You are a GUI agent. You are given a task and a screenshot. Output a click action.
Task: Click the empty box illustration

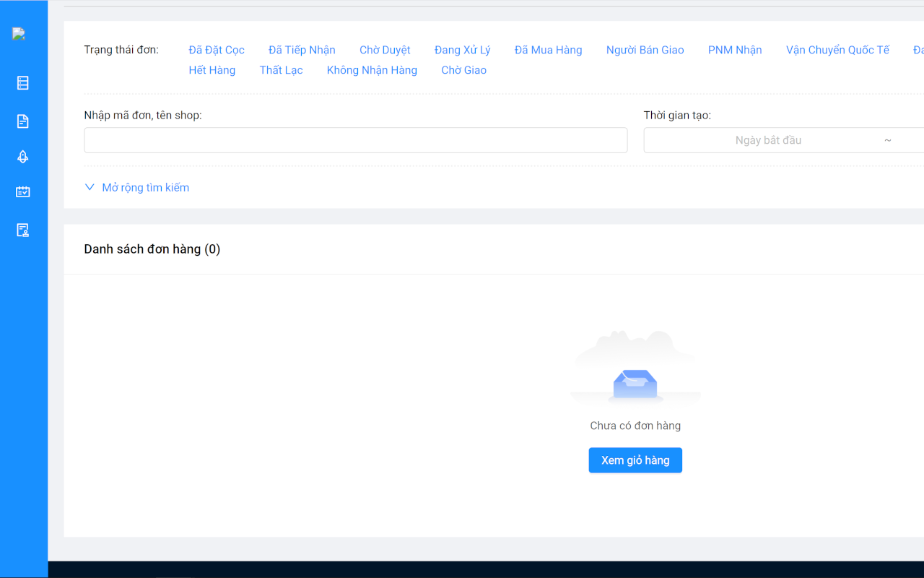coord(635,367)
